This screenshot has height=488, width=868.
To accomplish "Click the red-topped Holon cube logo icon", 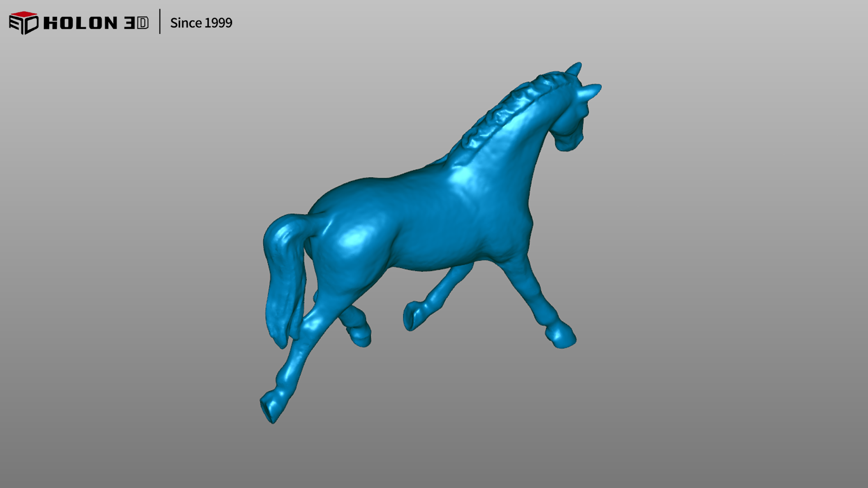I will (x=23, y=22).
